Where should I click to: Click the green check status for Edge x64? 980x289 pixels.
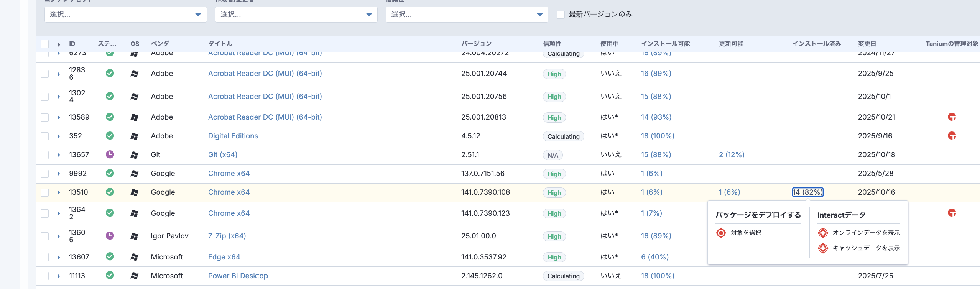point(110,256)
